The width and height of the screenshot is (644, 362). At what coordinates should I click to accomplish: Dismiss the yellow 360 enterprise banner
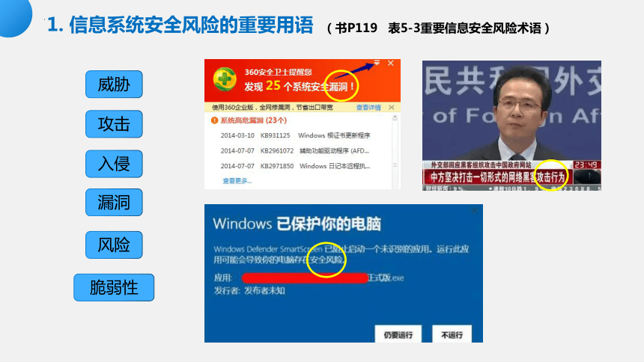point(392,107)
